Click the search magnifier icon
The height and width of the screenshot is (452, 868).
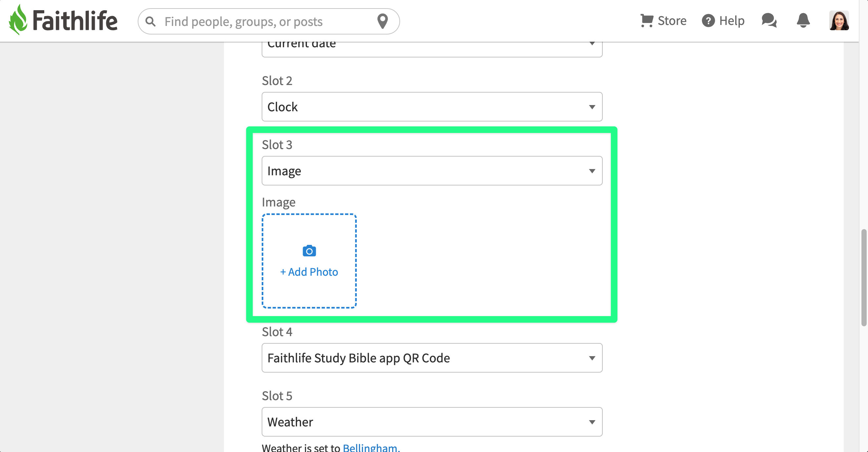tap(150, 22)
